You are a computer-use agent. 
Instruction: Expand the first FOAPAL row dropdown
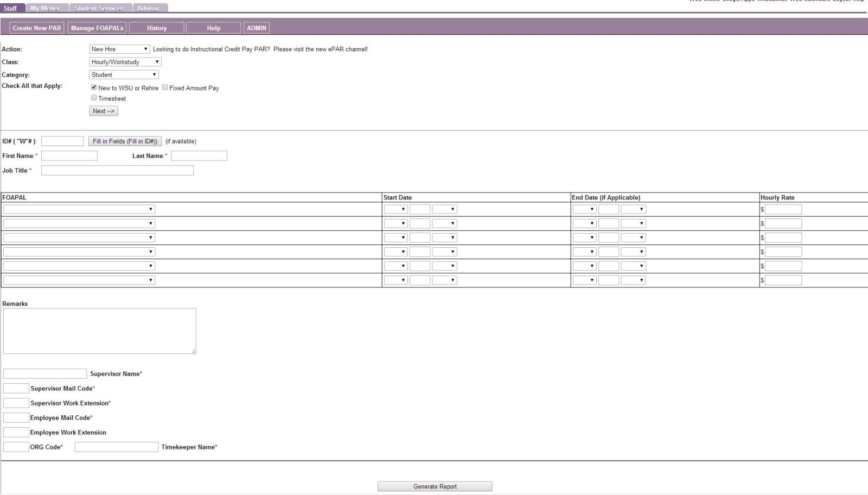pos(79,209)
